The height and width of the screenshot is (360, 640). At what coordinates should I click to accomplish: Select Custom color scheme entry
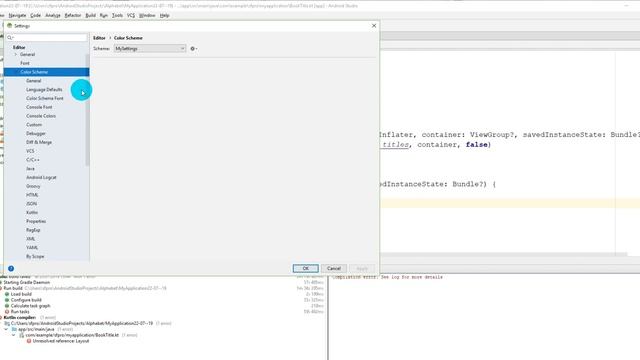click(34, 125)
